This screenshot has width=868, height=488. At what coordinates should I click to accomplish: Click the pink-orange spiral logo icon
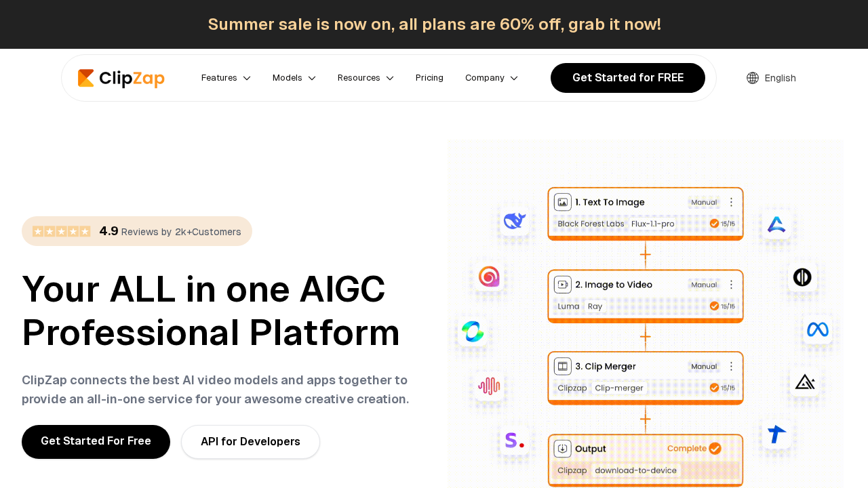489,276
